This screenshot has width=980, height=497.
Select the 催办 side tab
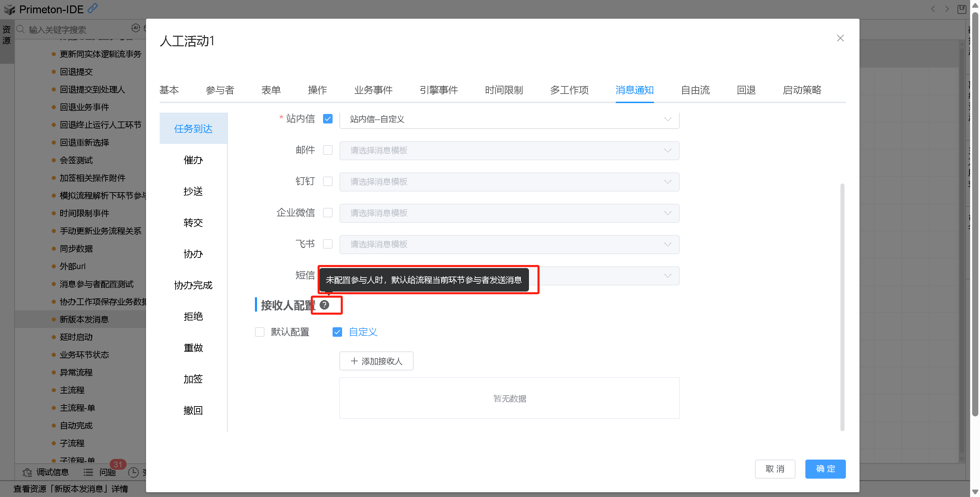[x=193, y=160]
